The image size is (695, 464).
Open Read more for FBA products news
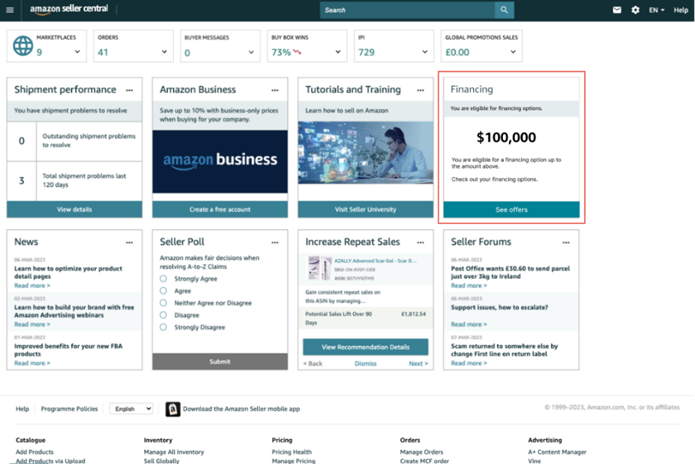point(32,363)
